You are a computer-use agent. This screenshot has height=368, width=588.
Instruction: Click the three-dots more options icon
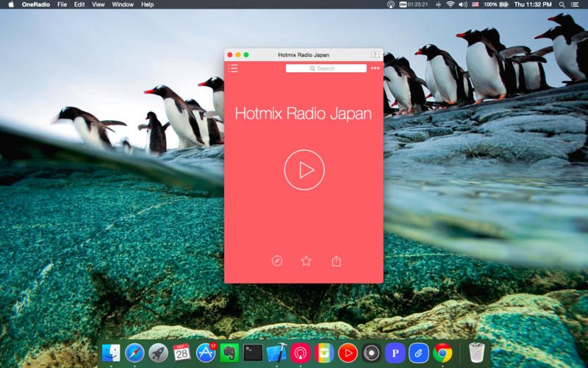coord(376,68)
